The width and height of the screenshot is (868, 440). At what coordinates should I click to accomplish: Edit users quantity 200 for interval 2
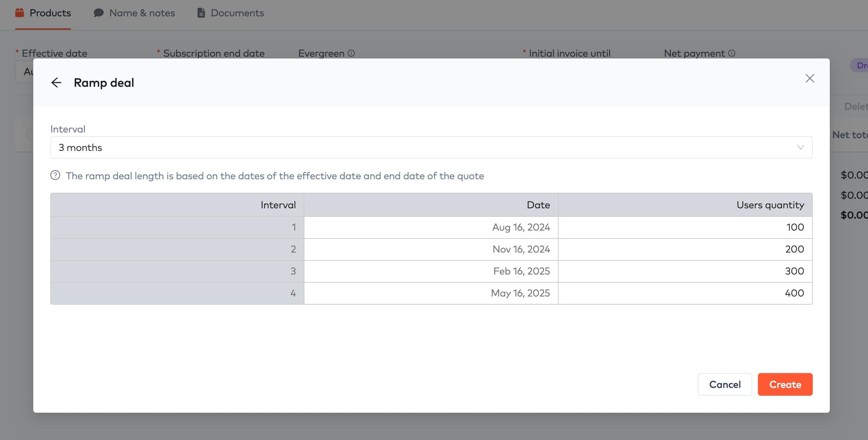[685, 249]
